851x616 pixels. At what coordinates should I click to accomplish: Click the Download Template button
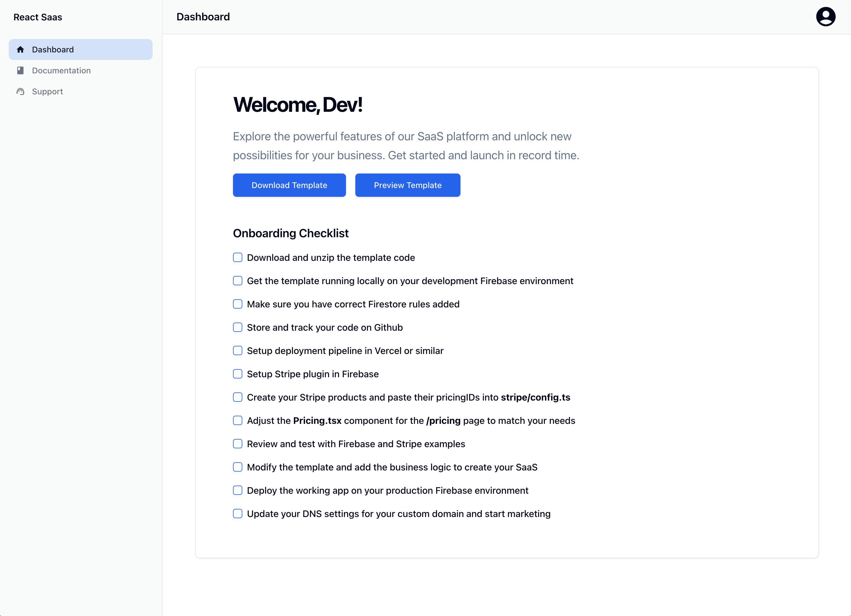tap(289, 185)
